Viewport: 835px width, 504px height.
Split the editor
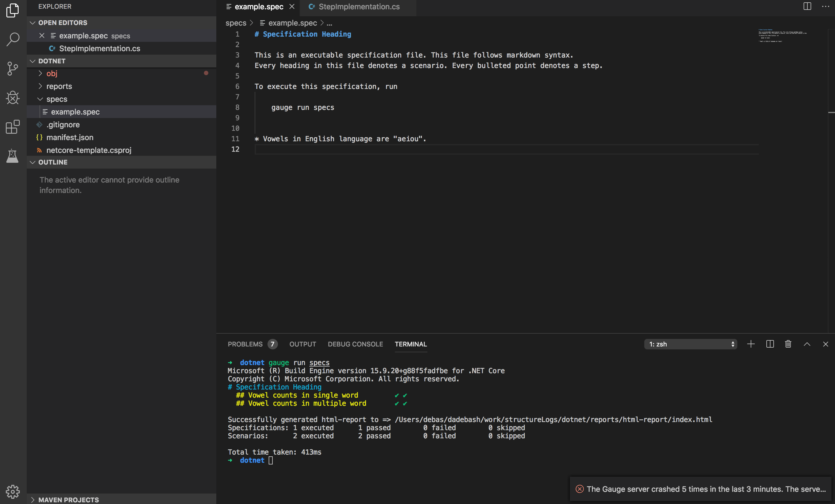pyautogui.click(x=807, y=6)
